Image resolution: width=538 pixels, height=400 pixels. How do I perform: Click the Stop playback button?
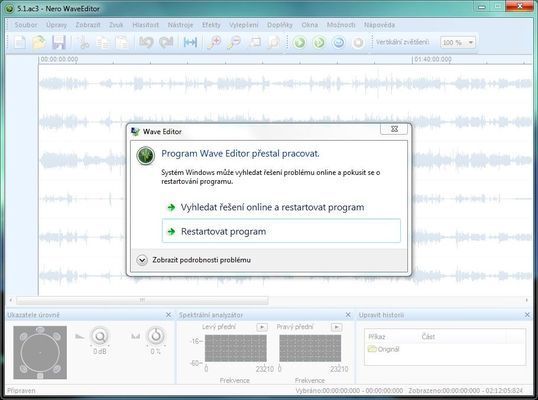pos(358,43)
